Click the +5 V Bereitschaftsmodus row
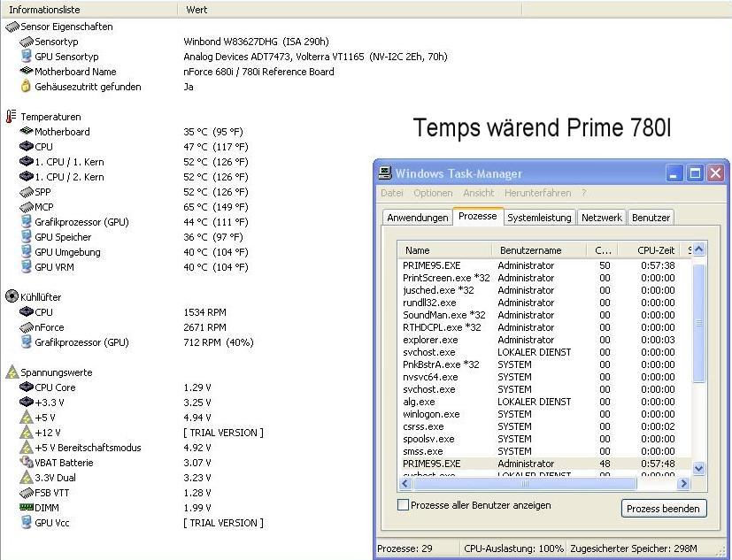Image resolution: width=732 pixels, height=560 pixels. [x=117, y=447]
